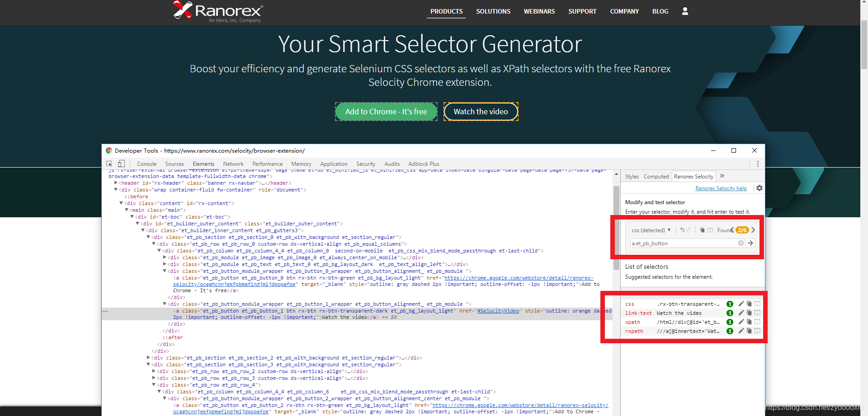Clear the selector input field
Screen dimensions: 868x416
[x=741, y=243]
